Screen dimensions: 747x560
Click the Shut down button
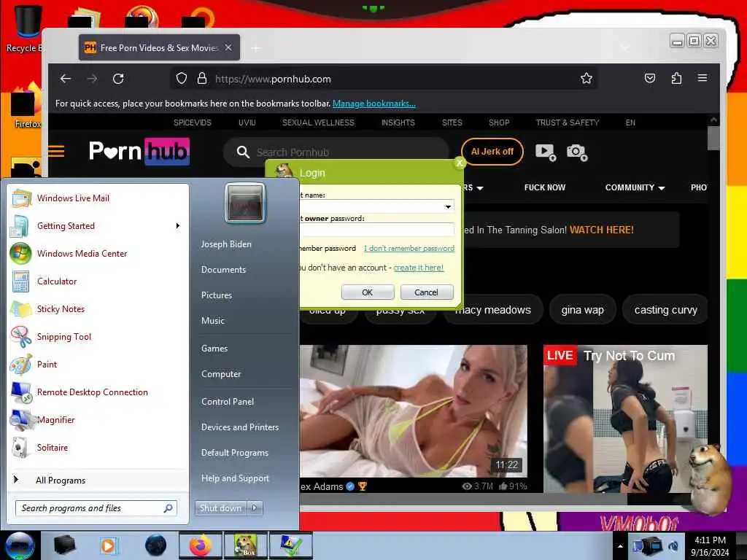tap(220, 508)
